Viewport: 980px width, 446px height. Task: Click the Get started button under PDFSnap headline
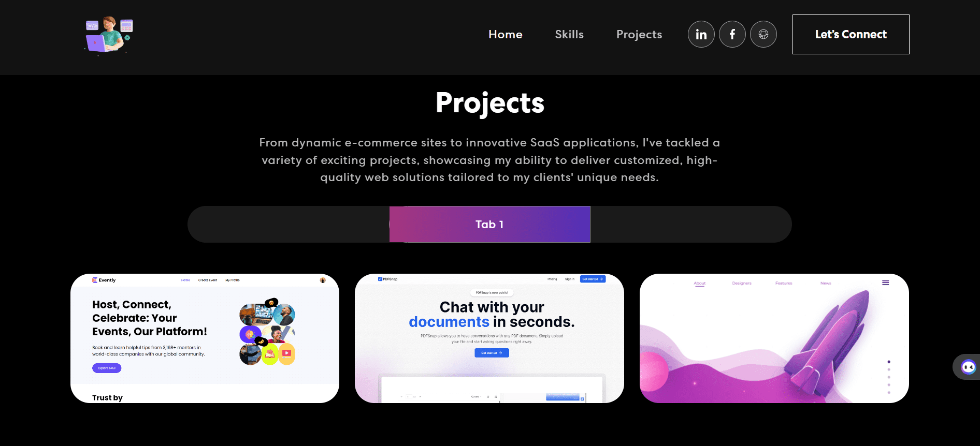pos(492,353)
